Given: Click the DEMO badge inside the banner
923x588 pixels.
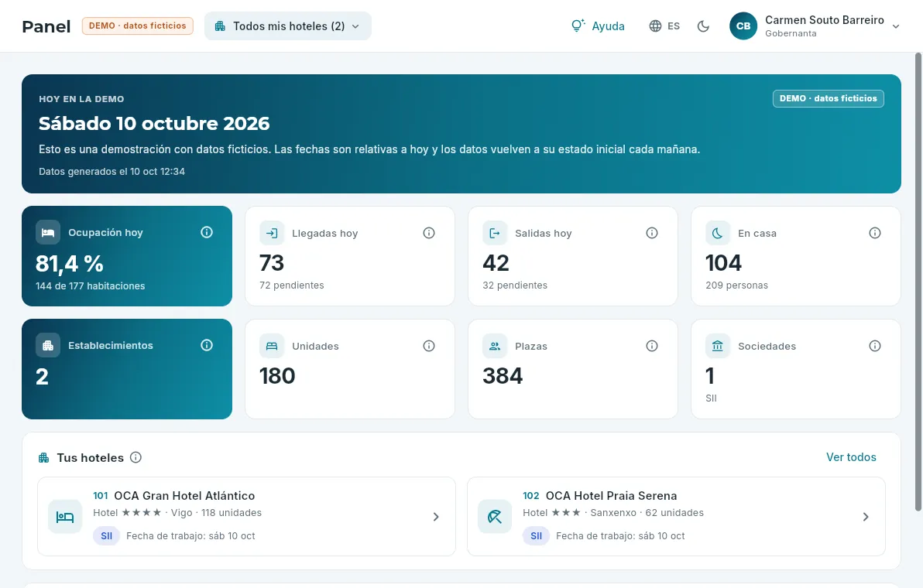Looking at the screenshot, I should tap(829, 98).
